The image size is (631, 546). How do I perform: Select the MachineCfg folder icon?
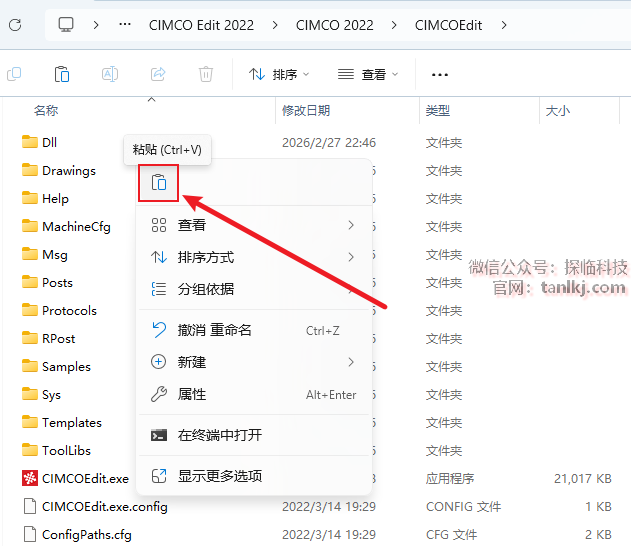(x=29, y=226)
